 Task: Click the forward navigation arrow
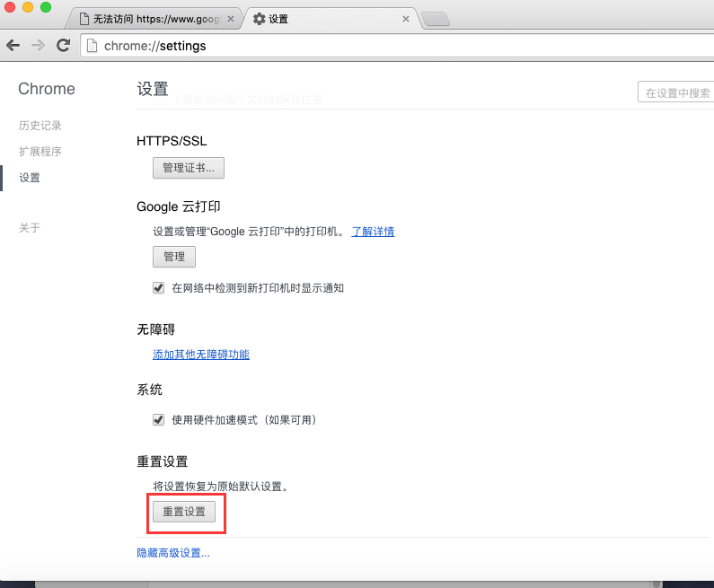(x=39, y=46)
